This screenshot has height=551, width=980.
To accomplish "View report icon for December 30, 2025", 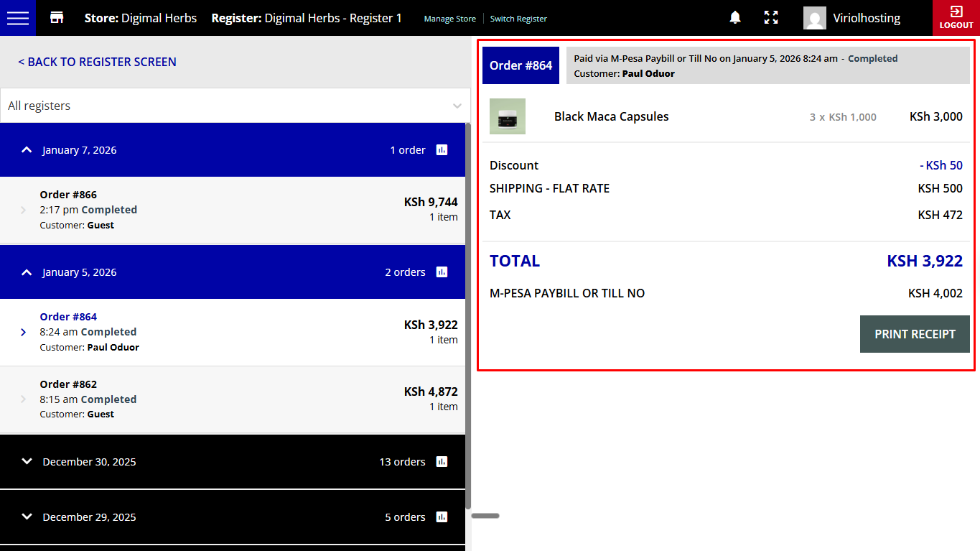I will point(442,462).
